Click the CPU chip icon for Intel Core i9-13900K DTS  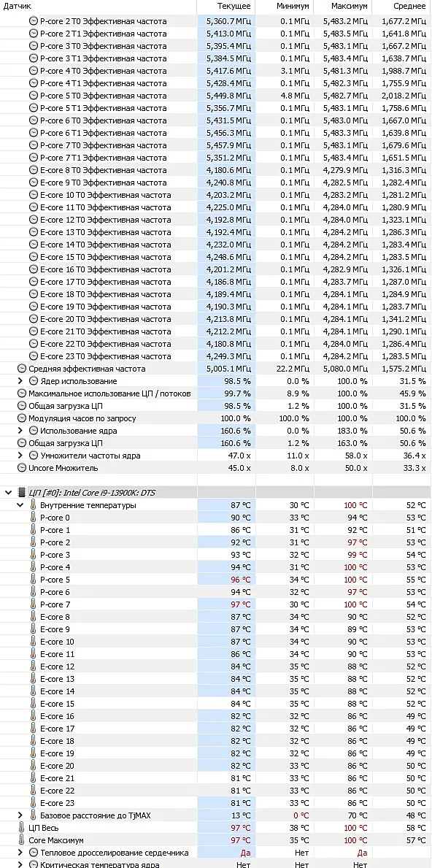point(22,492)
